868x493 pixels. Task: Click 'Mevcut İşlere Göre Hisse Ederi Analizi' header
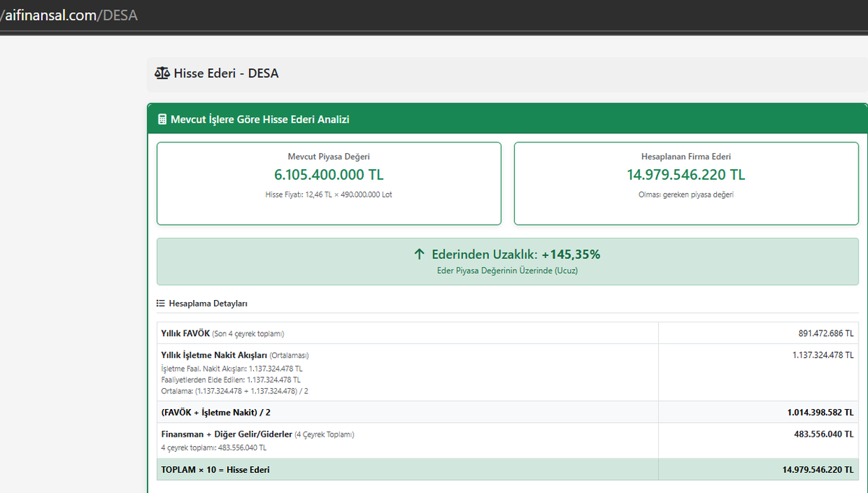click(x=260, y=119)
